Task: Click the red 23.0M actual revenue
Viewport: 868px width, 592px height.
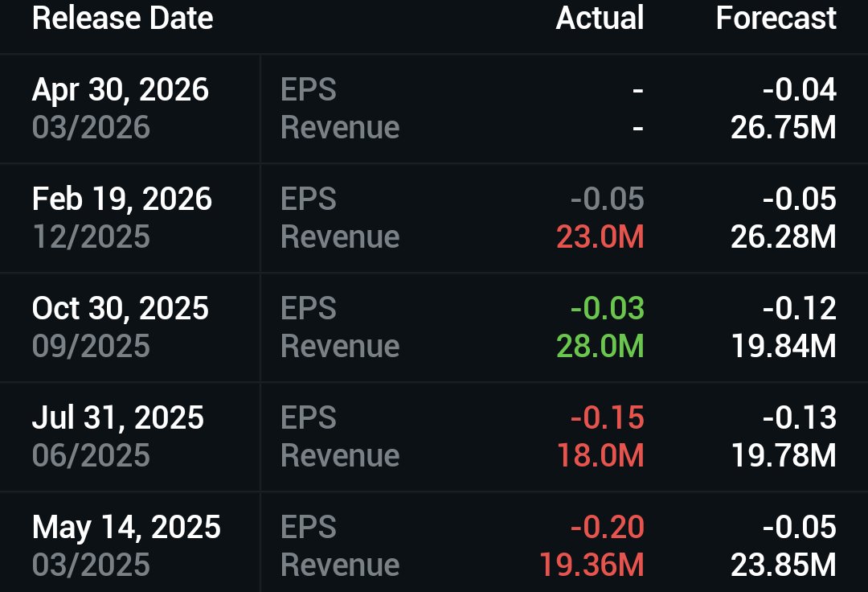Action: pos(599,236)
